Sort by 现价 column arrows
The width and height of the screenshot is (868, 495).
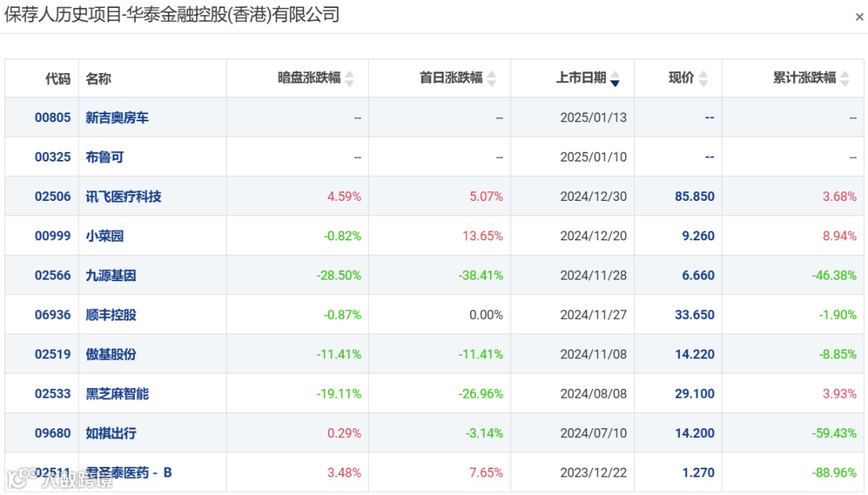703,79
